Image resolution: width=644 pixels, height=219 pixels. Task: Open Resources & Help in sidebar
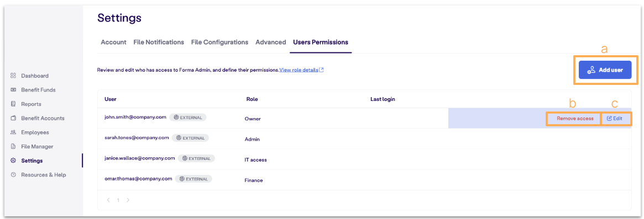tap(44, 175)
